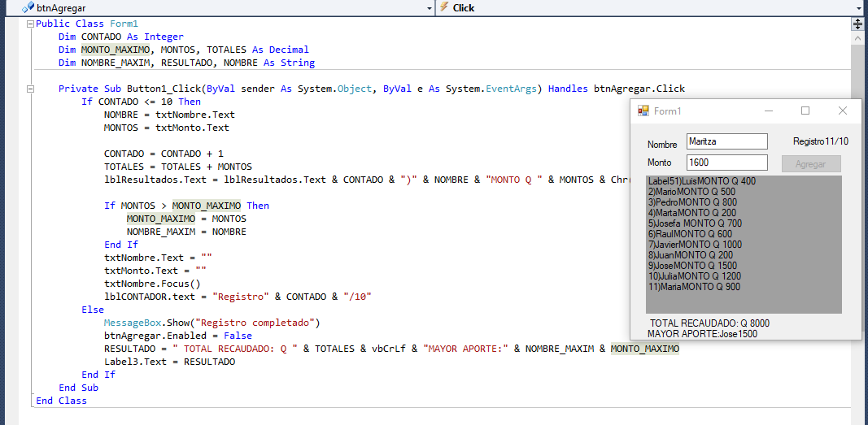This screenshot has height=425, width=868.
Task: Click the 'txtNombre.Focus()' code line
Action: pos(152,284)
